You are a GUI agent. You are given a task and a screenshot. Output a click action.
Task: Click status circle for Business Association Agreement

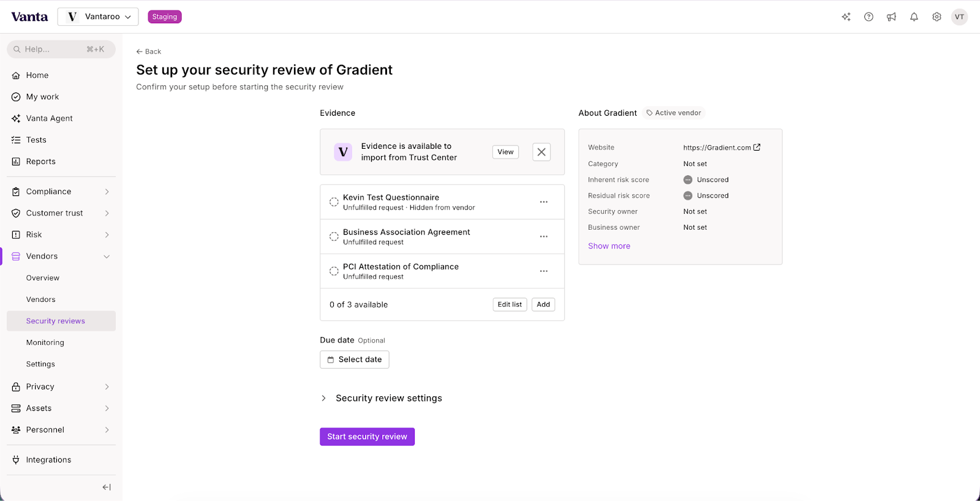pyautogui.click(x=334, y=236)
